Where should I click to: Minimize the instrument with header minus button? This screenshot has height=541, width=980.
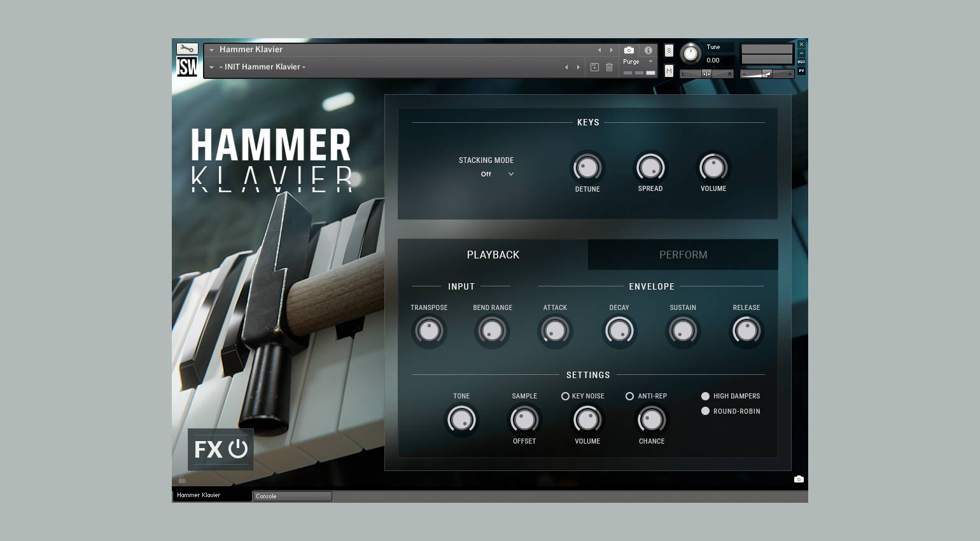click(x=801, y=53)
